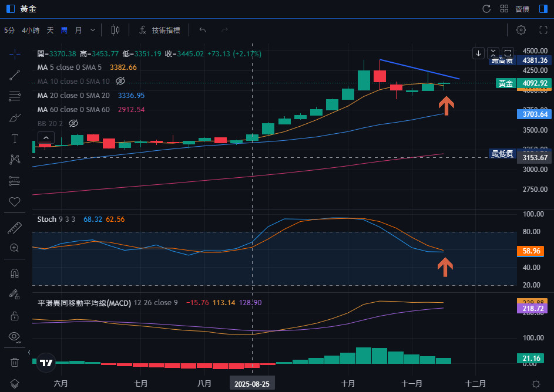The height and width of the screenshot is (392, 554).
Task: Unhide the BB 20 2 indicator
Action: [73, 123]
